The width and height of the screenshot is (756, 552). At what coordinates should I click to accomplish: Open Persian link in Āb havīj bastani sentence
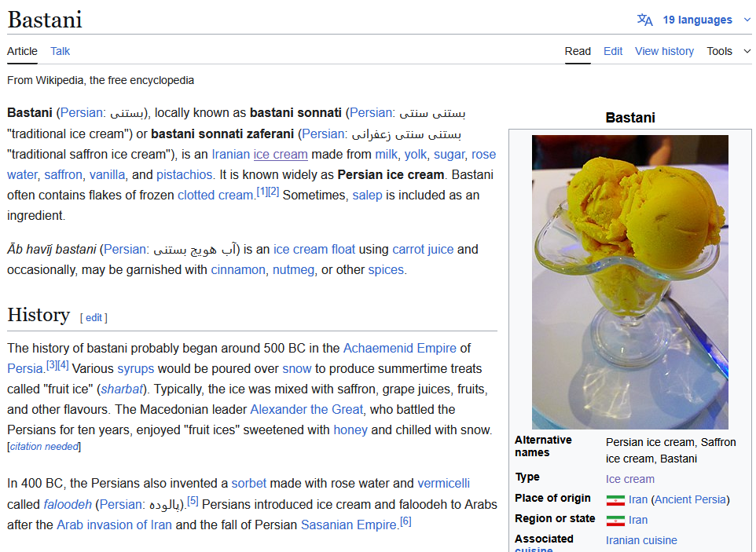tap(125, 249)
